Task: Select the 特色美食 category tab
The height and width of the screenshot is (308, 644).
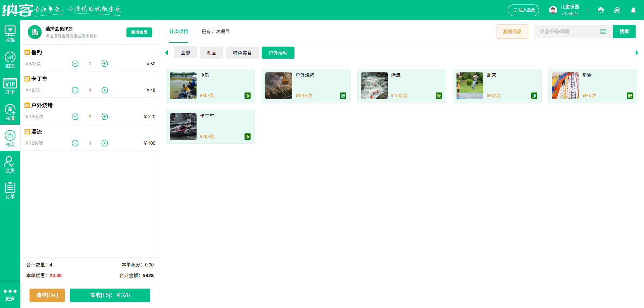Action: pos(242,53)
